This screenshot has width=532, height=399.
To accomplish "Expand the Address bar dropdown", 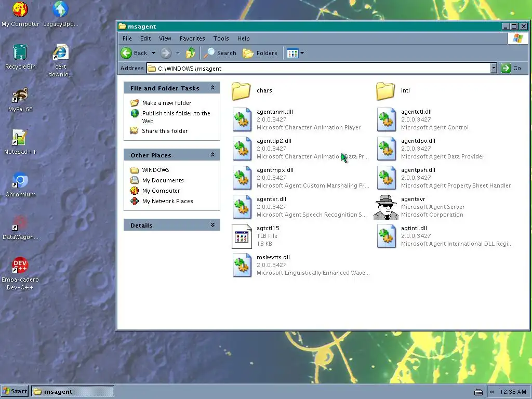I will click(x=494, y=68).
